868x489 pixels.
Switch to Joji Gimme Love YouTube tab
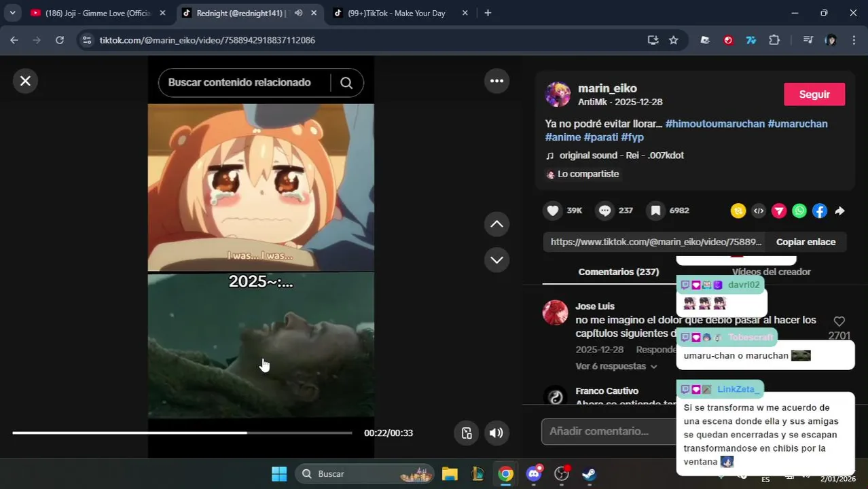point(98,13)
